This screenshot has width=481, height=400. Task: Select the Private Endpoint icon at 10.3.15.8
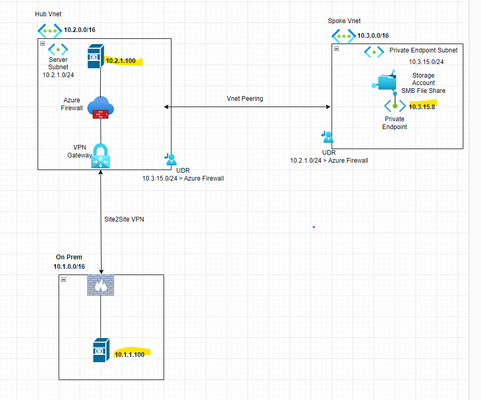(395, 106)
